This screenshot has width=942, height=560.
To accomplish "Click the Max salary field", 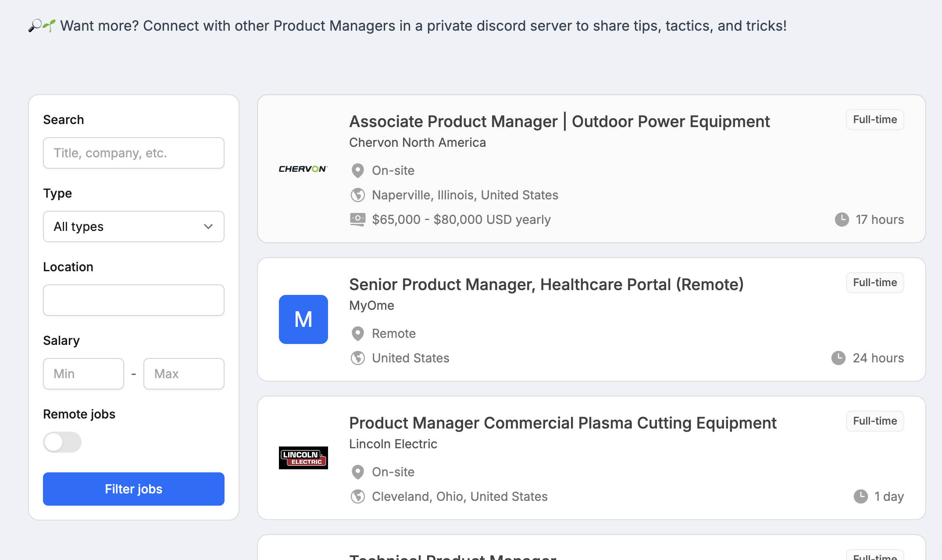I will tap(184, 374).
